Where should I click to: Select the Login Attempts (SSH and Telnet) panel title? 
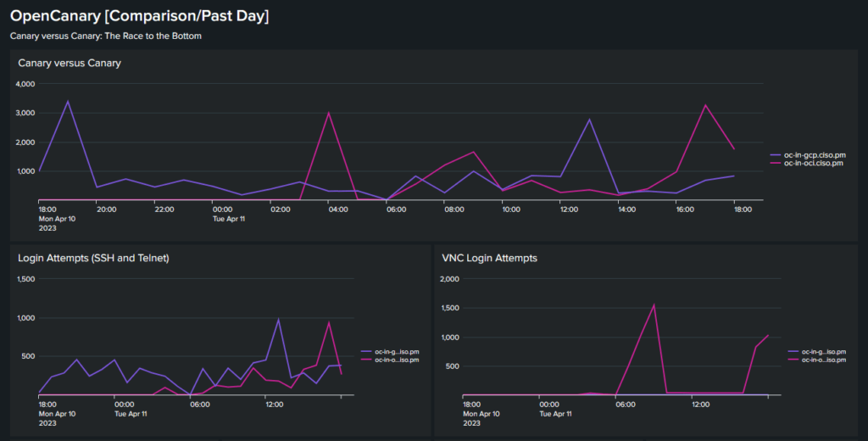point(93,258)
